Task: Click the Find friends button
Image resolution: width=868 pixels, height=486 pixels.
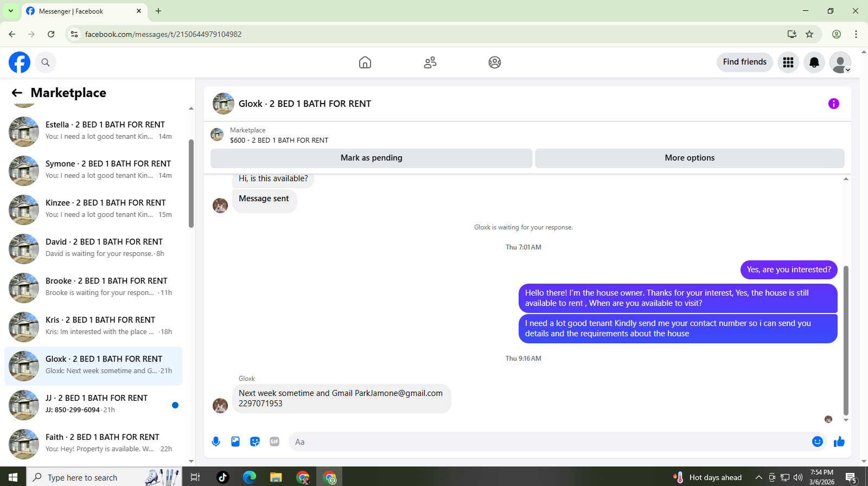Action: click(x=744, y=62)
